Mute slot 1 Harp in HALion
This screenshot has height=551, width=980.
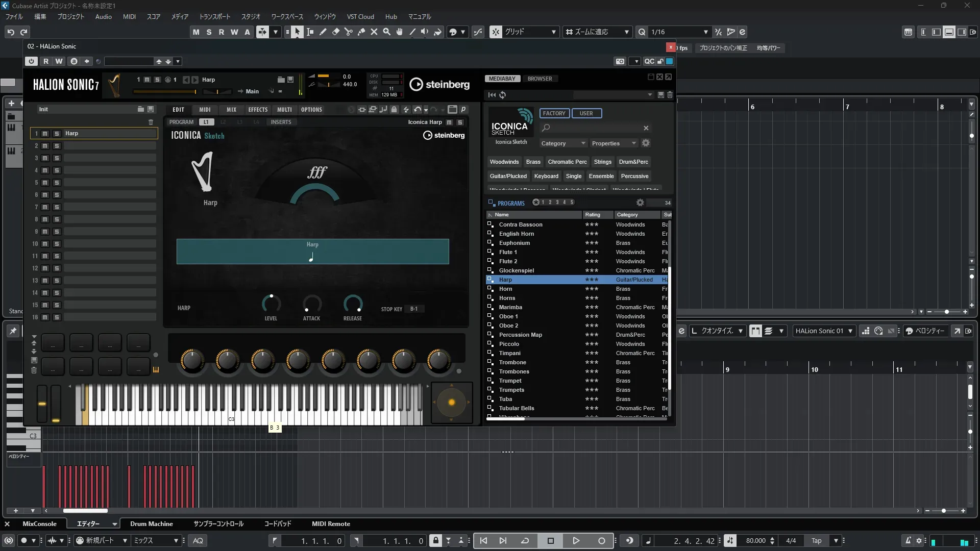45,133
